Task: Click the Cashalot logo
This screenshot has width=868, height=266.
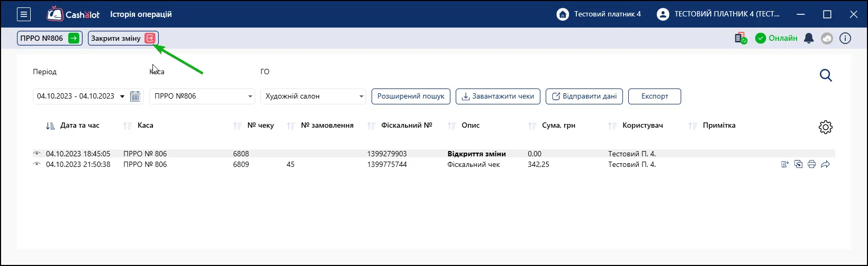Action: click(x=73, y=14)
